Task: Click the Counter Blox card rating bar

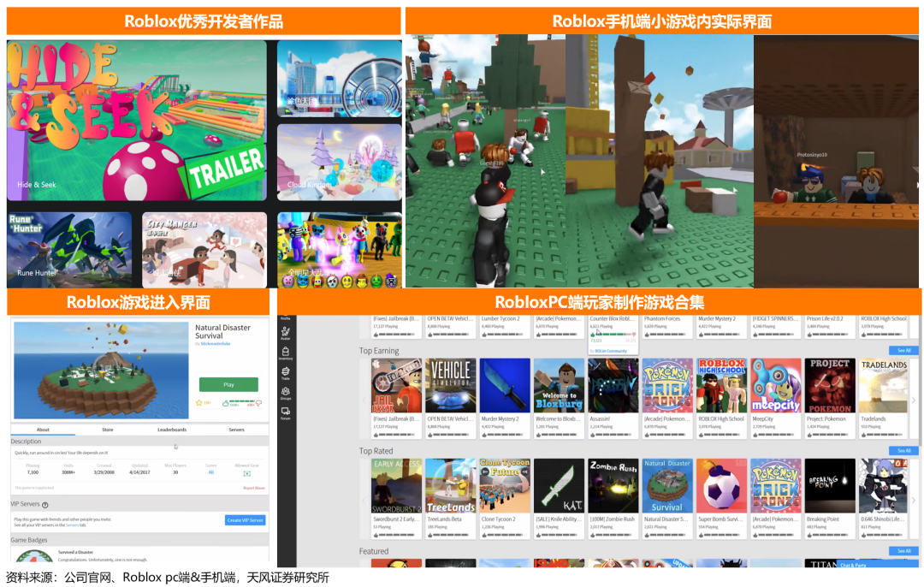Action: 613,335
